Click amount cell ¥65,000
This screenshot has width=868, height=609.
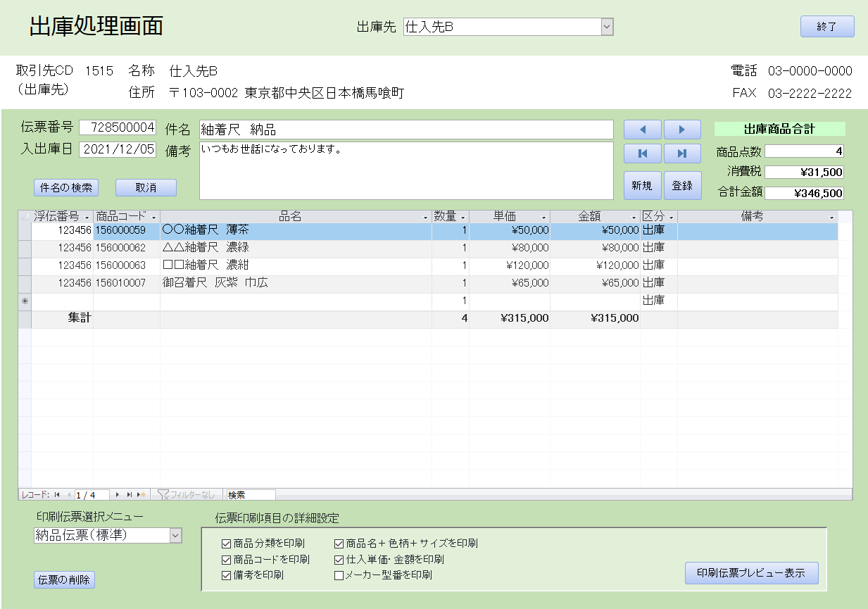[x=596, y=283]
